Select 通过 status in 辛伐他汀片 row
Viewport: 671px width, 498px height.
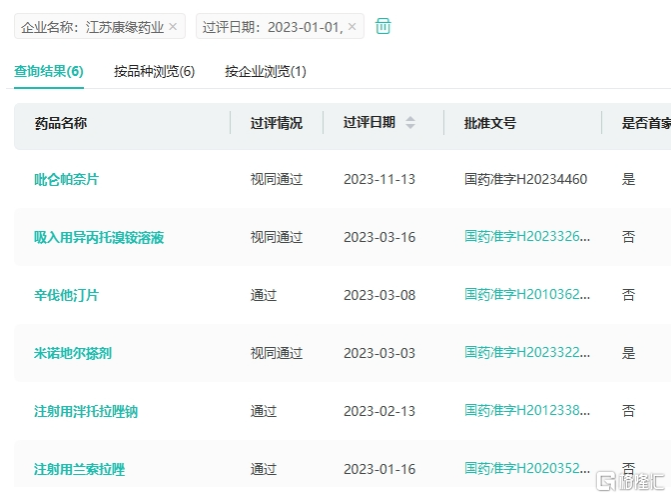tap(264, 295)
